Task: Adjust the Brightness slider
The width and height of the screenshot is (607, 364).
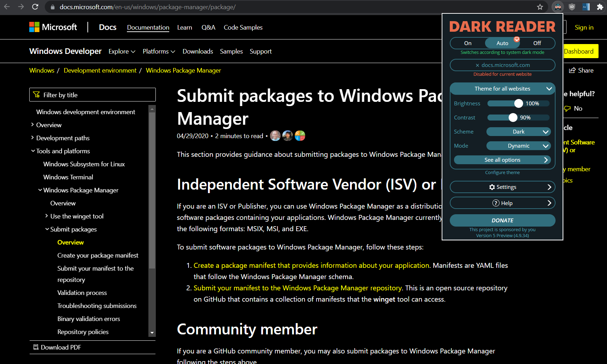Action: tap(518, 103)
